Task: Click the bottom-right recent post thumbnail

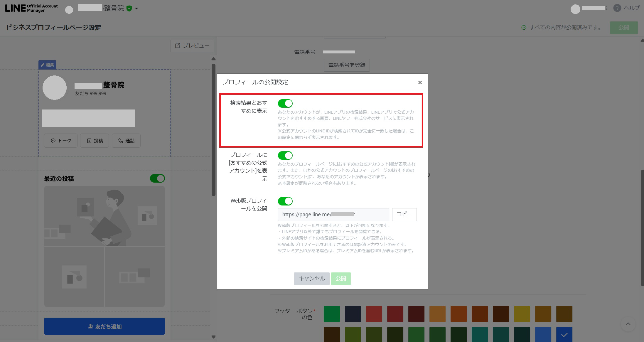Action: (135, 277)
